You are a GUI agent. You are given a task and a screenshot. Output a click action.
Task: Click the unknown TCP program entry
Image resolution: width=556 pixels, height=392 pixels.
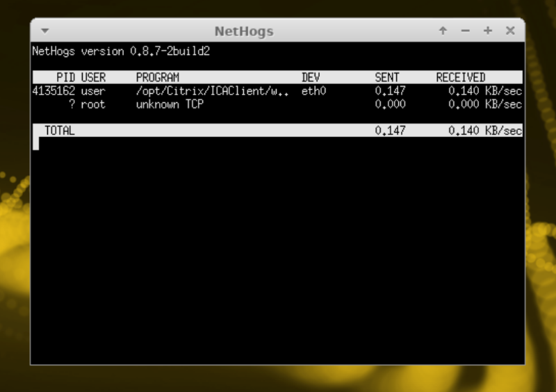click(x=170, y=104)
